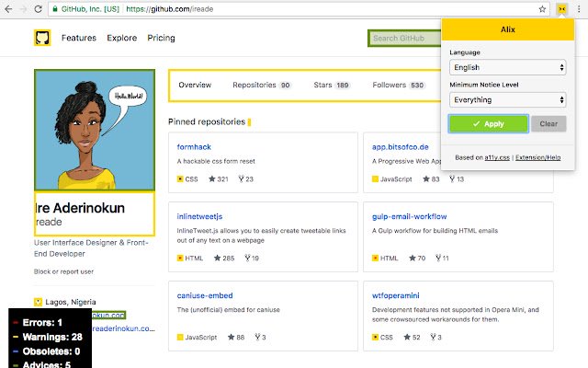Image resolution: width=588 pixels, height=368 pixels.
Task: Click the browser forward arrow
Action: coord(23,9)
